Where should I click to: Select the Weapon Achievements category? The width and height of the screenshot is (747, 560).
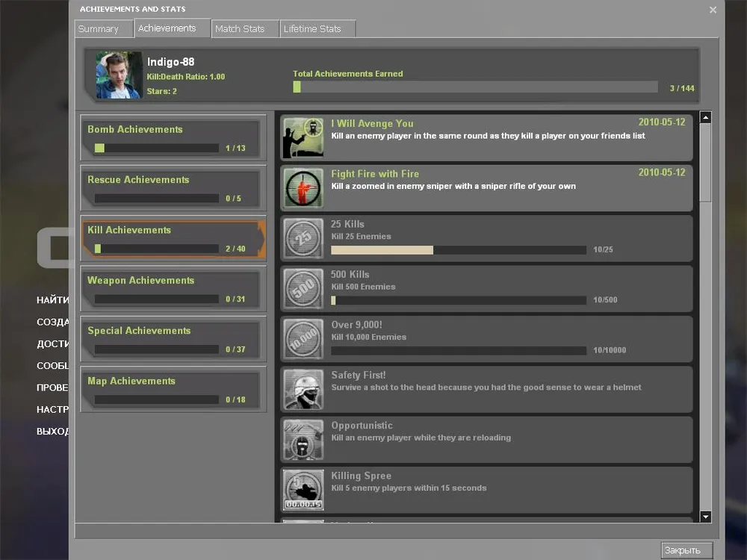click(x=173, y=289)
